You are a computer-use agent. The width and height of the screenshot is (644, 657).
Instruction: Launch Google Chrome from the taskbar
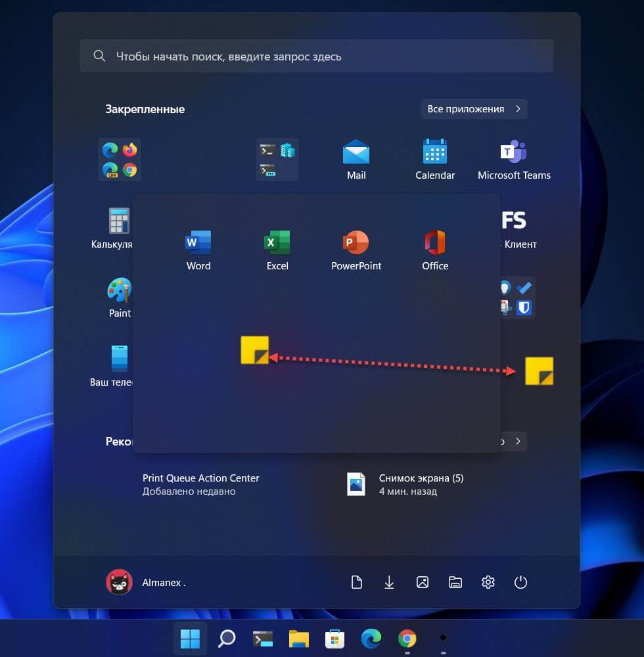point(407,639)
